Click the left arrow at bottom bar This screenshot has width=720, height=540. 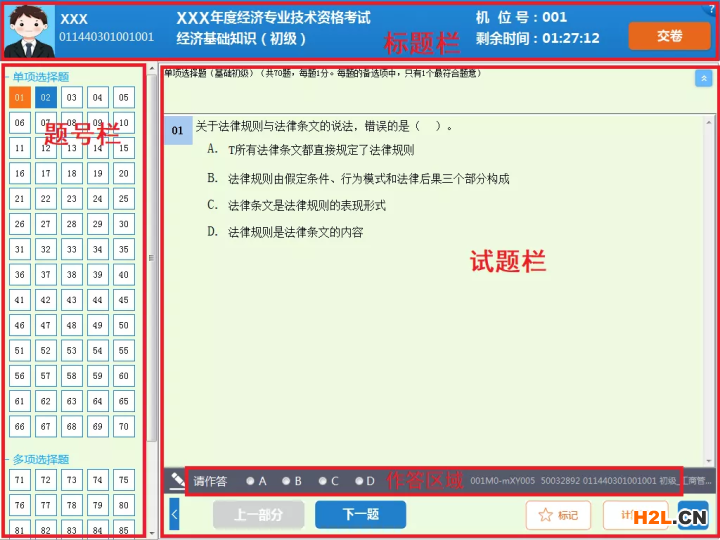pos(174,514)
